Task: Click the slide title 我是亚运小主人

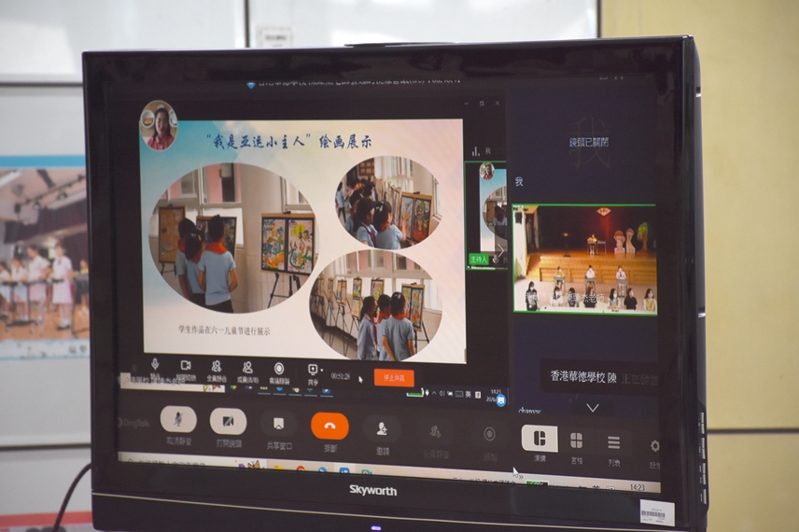Action: (259, 142)
